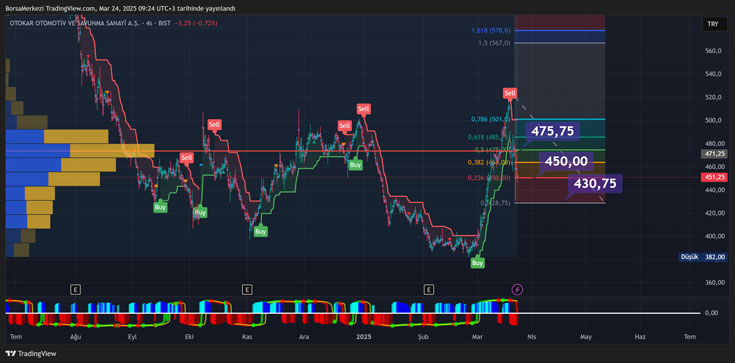This screenshot has width=735, height=363.
Task: Open the TradingView logo link
Action: pos(30,354)
